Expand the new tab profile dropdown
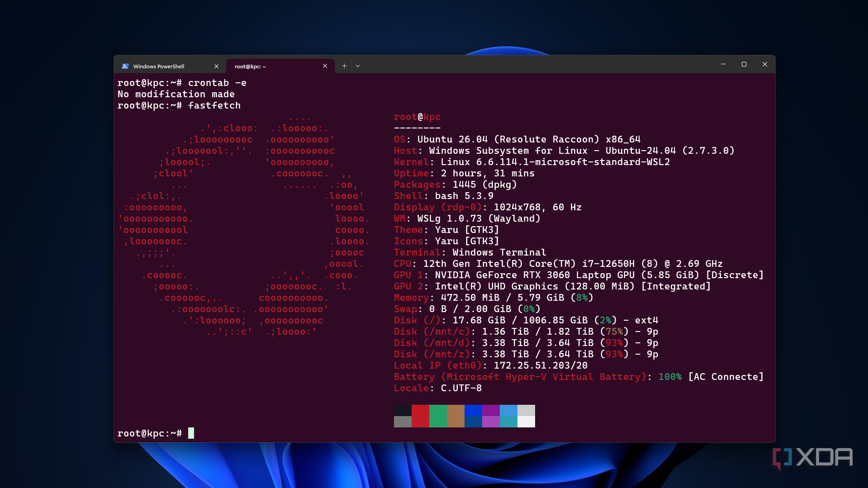 tap(358, 66)
